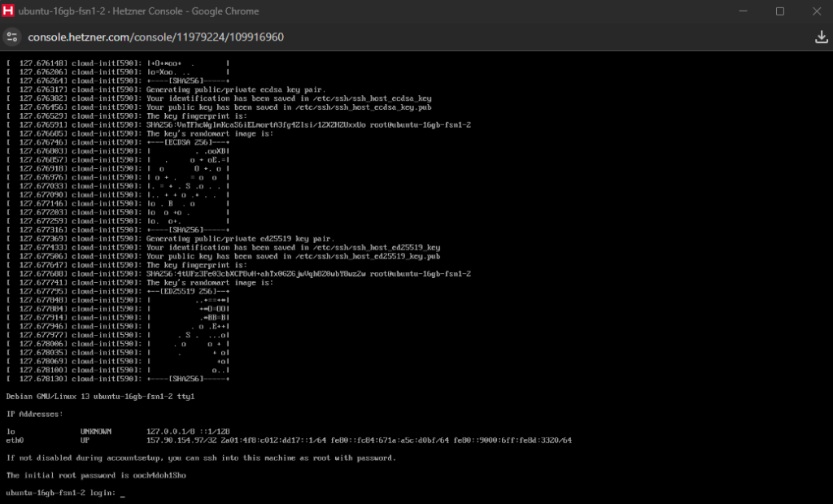Click the ED25519 256 randomart header
Image resolution: width=833 pixels, height=504 pixels.
[x=189, y=291]
